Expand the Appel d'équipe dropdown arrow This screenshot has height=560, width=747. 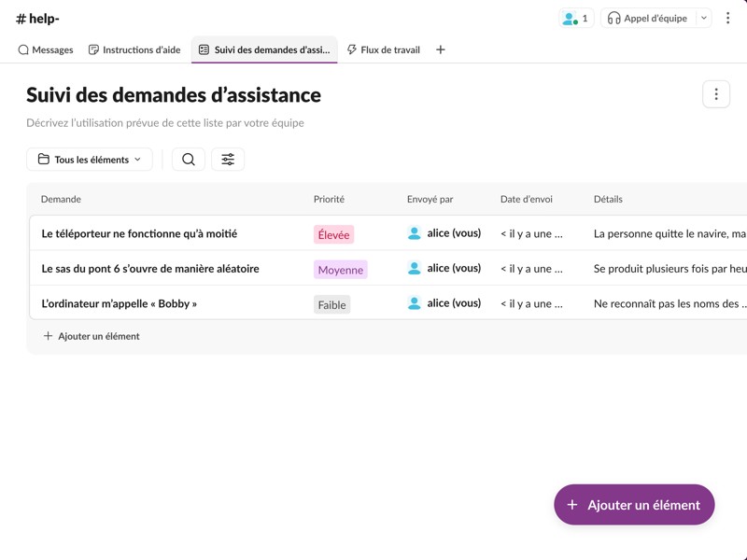pos(704,18)
